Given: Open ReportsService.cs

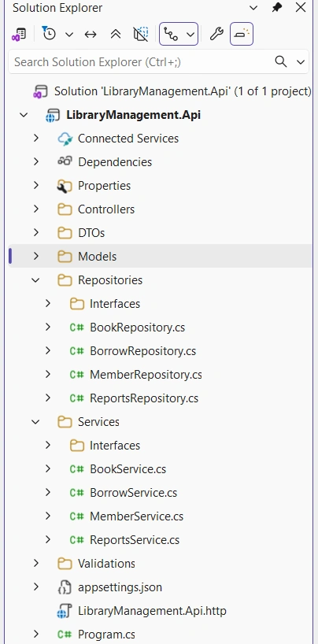Looking at the screenshot, I should [135, 539].
